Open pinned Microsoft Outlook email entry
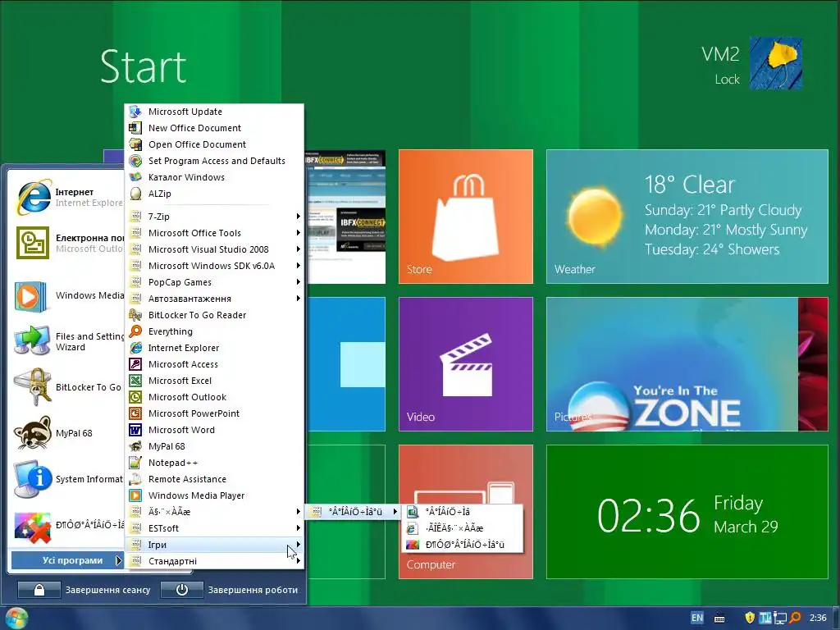 pos(67,243)
